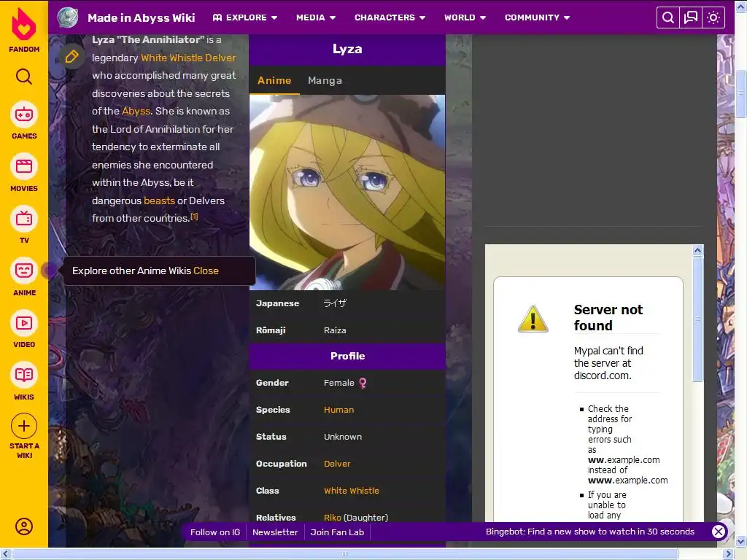Follow the Delver occupation link

[x=337, y=463]
